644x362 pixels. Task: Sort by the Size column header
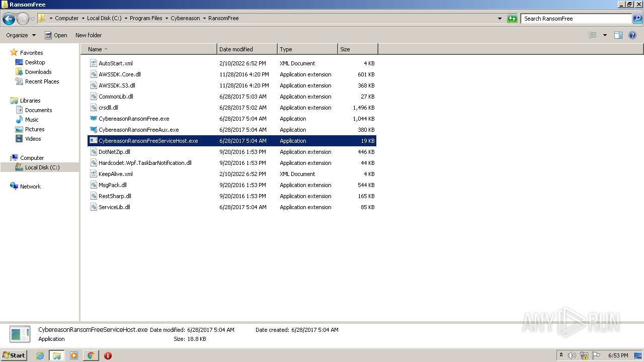tap(358, 49)
